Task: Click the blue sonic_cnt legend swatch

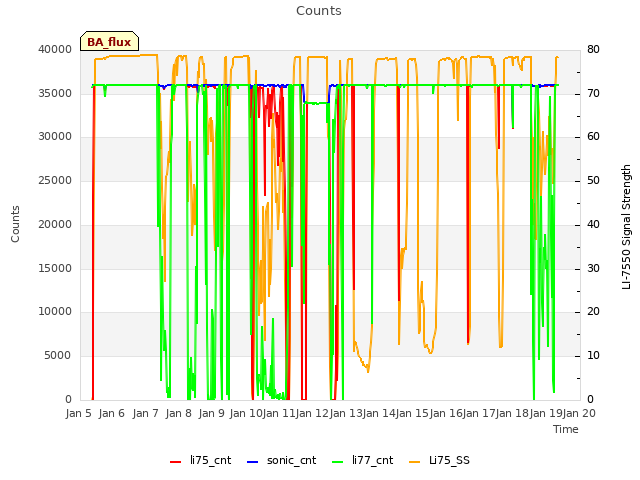Action: [x=253, y=462]
